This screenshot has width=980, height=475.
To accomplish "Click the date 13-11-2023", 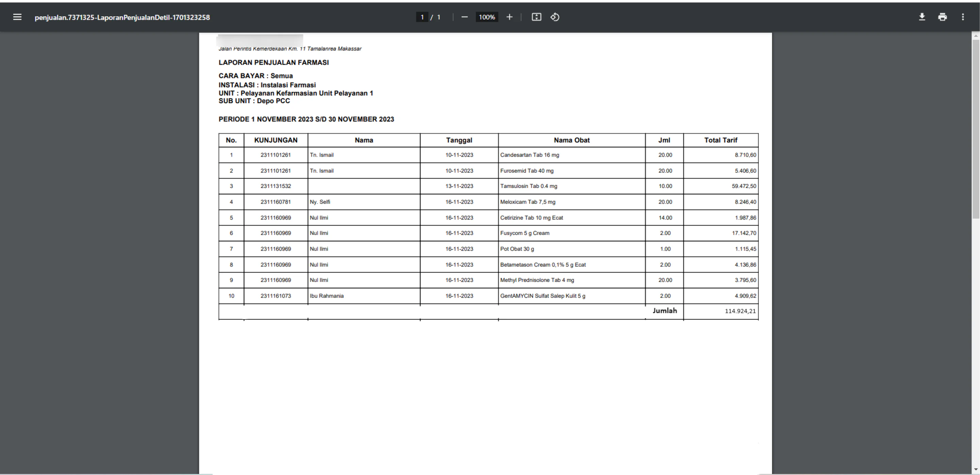I will [459, 186].
